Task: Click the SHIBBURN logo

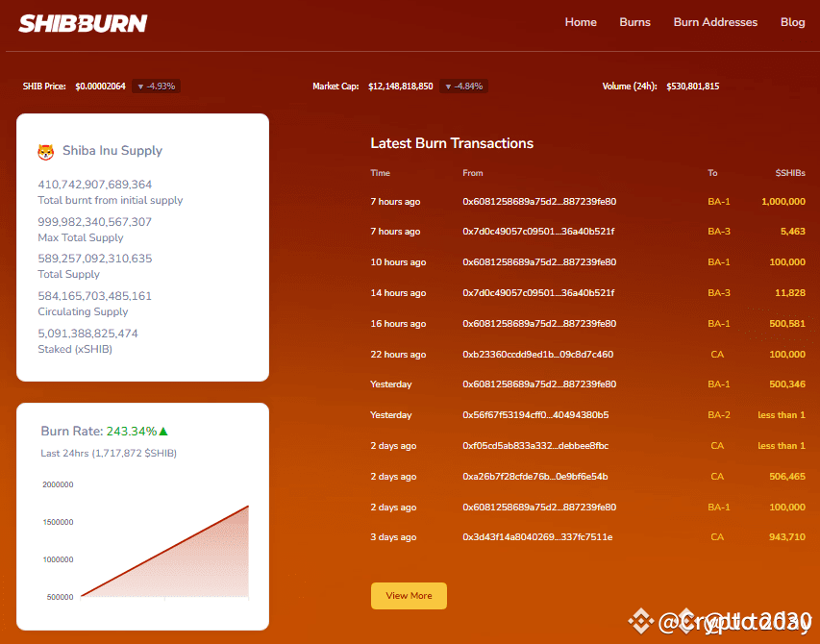Action: click(83, 23)
